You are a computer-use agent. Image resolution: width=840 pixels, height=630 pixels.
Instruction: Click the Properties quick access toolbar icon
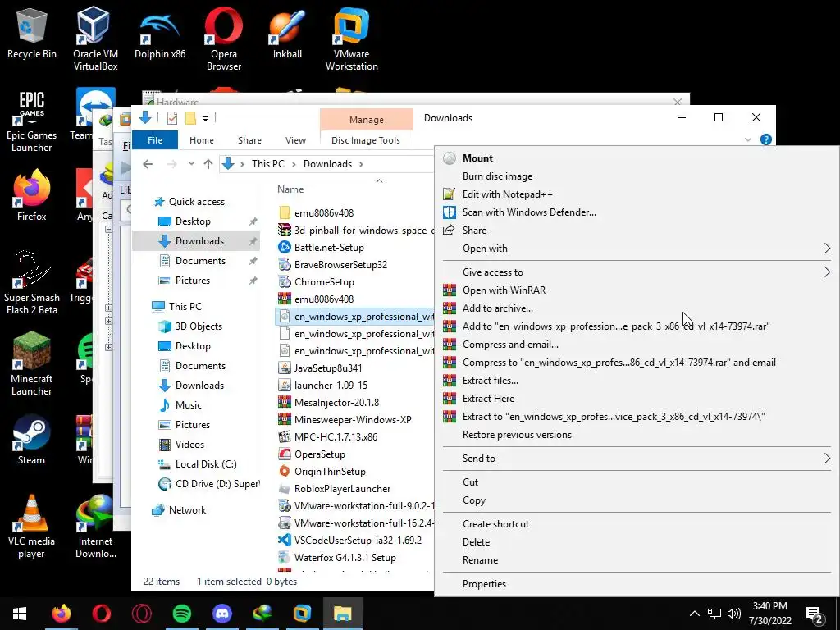point(172,118)
